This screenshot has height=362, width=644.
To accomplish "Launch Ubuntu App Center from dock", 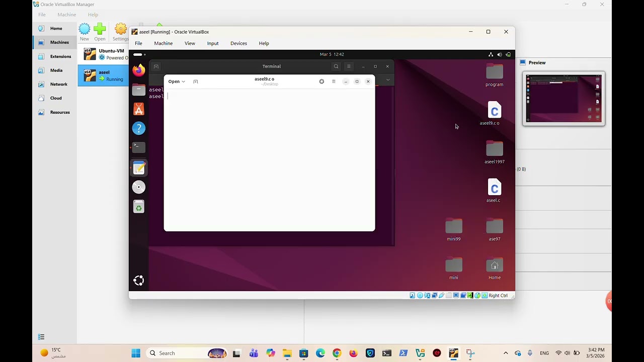I will [x=139, y=109].
